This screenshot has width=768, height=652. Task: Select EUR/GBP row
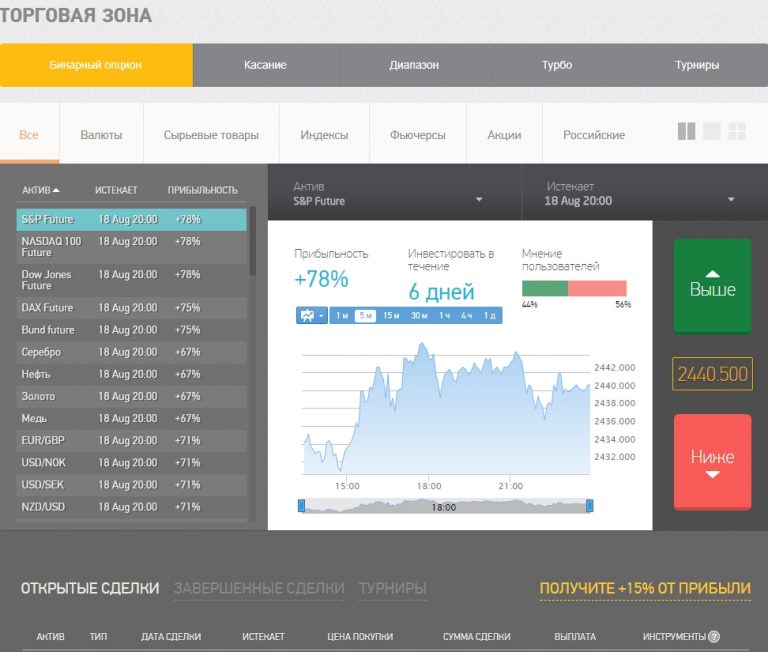click(131, 440)
